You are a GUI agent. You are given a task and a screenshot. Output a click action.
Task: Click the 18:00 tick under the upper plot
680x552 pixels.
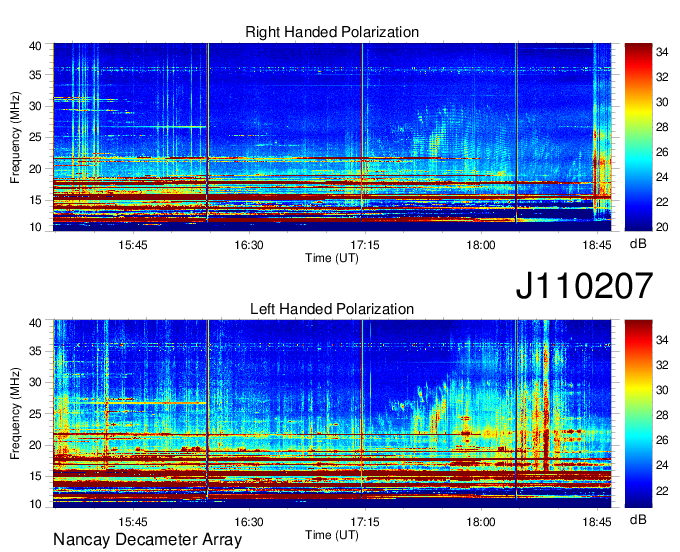481,245
